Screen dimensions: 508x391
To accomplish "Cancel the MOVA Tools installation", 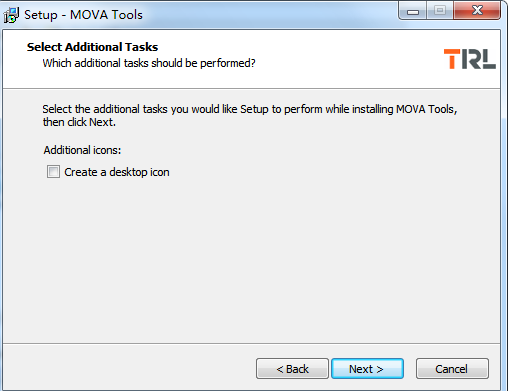I will point(452,369).
